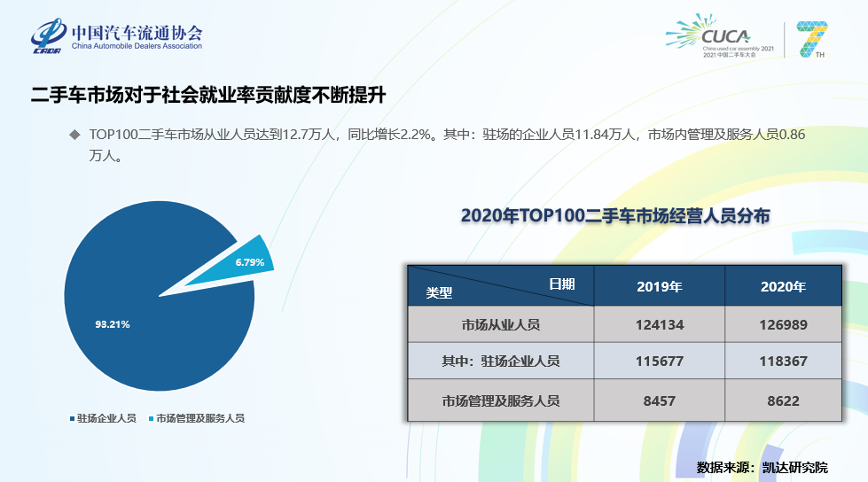Click the cell value 124134
Image resolution: width=868 pixels, height=482 pixels.
click(x=660, y=325)
